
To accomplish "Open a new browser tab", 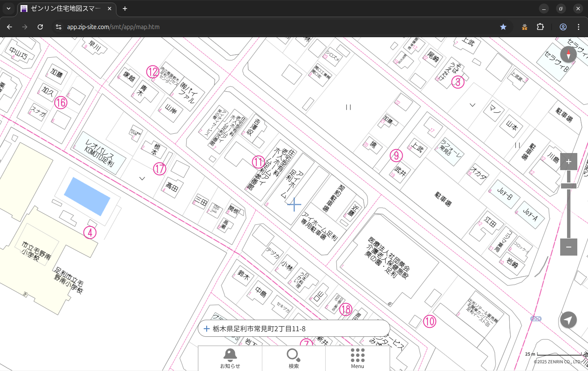I will coord(125,9).
